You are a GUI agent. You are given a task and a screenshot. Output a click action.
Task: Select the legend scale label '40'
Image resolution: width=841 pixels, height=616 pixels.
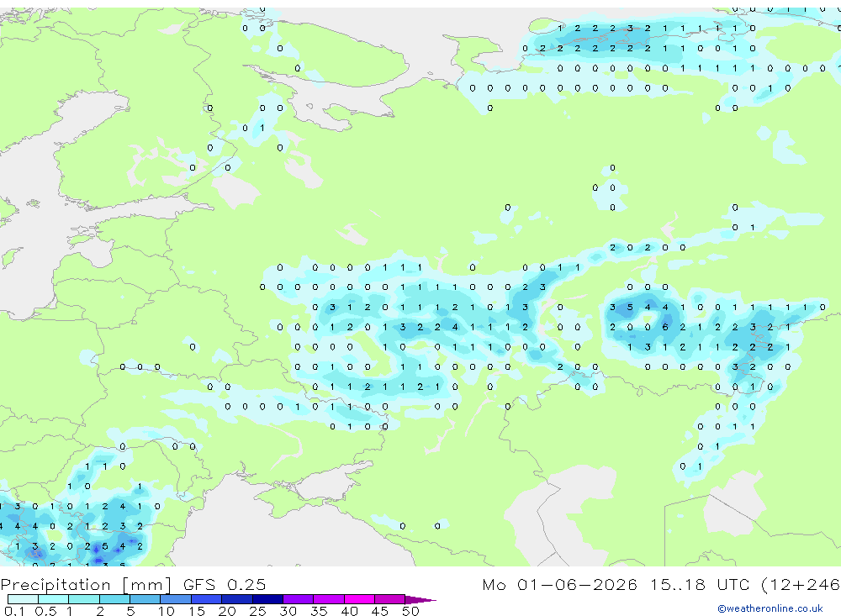coord(349,611)
